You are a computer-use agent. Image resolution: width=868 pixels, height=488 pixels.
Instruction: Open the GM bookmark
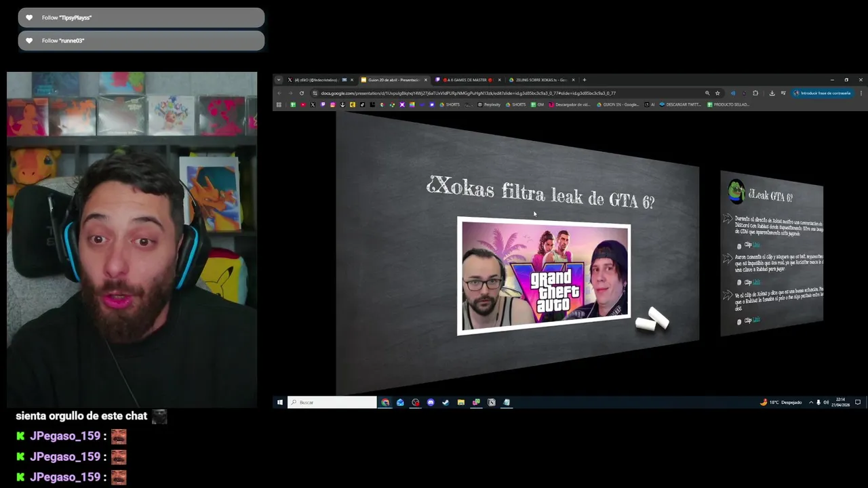(x=537, y=104)
